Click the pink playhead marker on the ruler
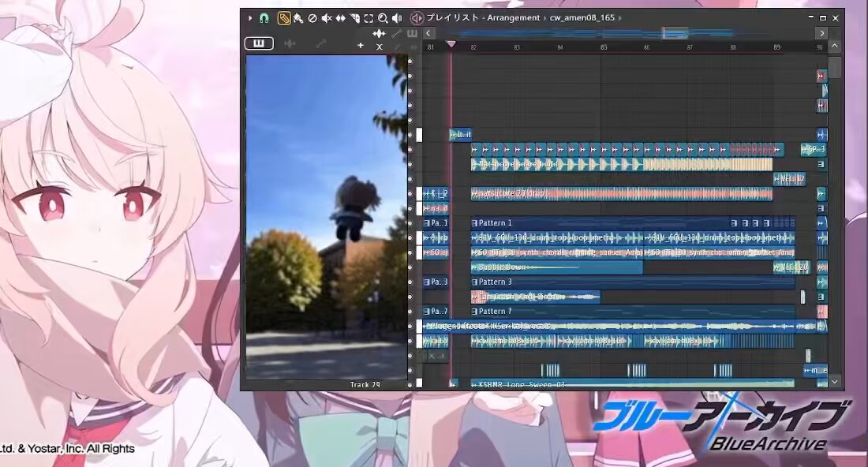The height and width of the screenshot is (467, 868). pos(451,44)
